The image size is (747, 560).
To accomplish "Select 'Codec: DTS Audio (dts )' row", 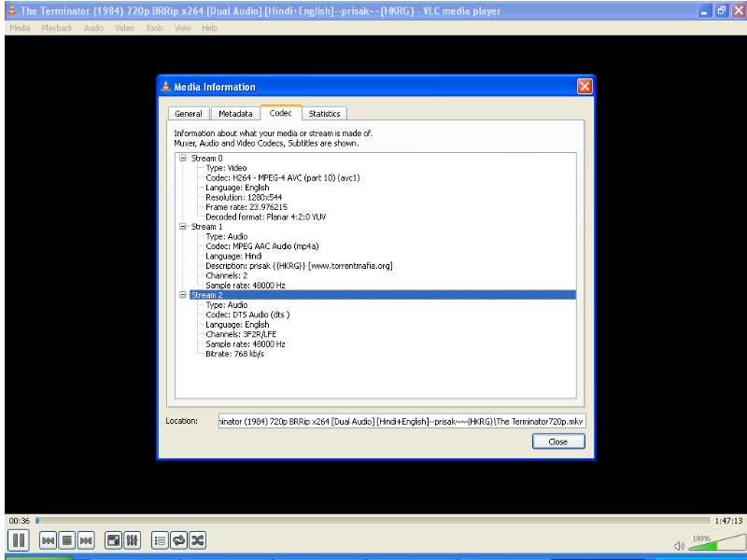I will [247, 315].
